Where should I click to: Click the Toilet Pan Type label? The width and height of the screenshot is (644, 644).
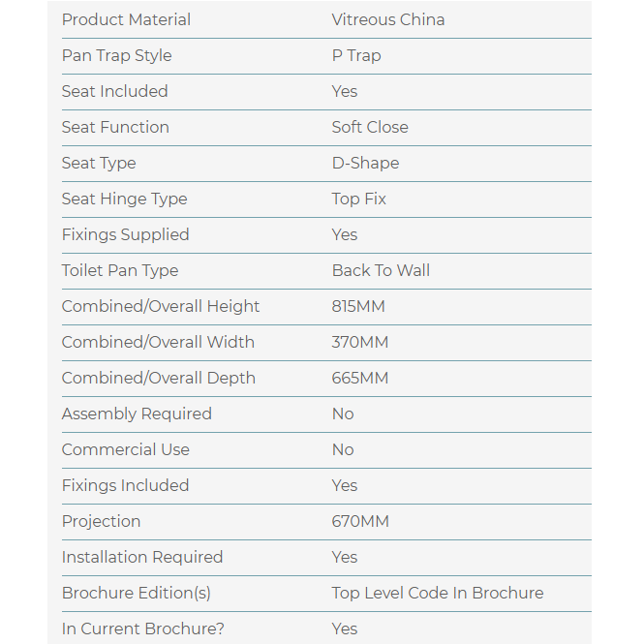pos(120,270)
